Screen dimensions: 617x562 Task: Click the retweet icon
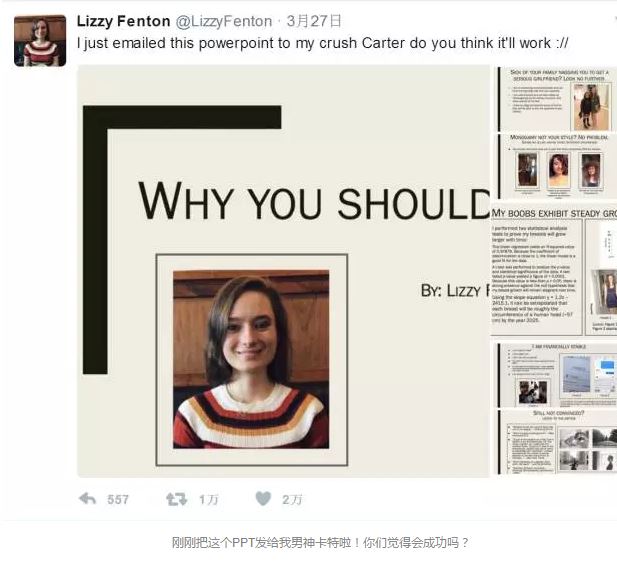(176, 499)
